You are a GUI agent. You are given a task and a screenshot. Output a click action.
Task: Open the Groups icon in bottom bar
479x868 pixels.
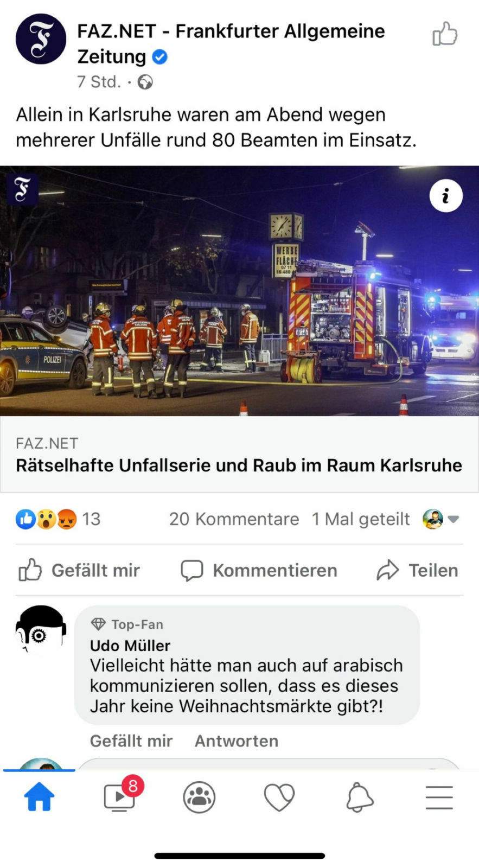pyautogui.click(x=199, y=797)
